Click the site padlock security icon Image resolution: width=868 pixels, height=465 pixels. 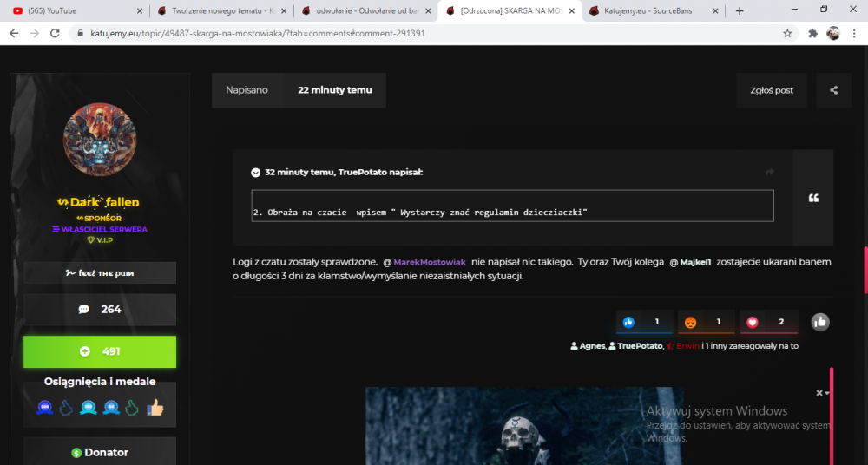point(80,33)
